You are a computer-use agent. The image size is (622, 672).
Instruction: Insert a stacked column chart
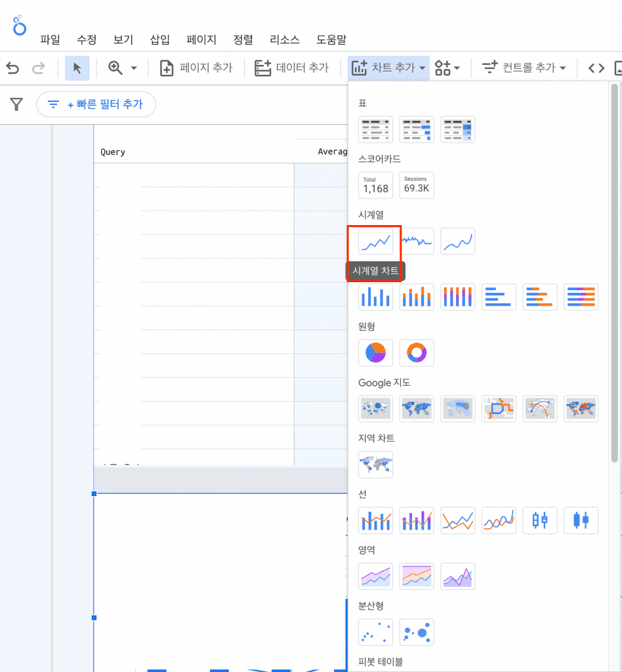417,297
